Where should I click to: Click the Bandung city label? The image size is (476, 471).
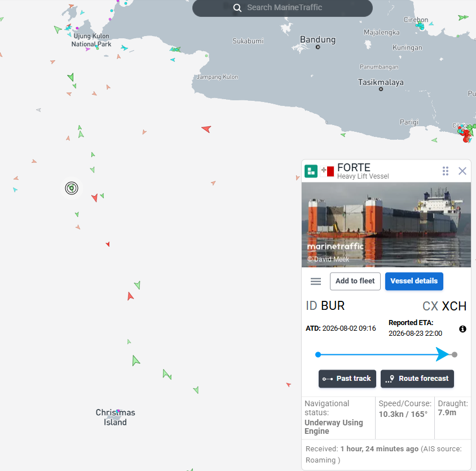click(318, 40)
